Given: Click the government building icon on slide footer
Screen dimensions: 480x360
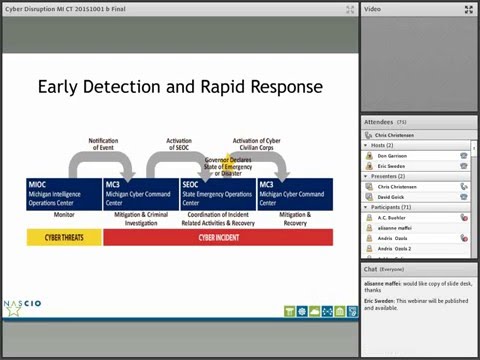Looking at the screenshot, I should coord(340,311).
